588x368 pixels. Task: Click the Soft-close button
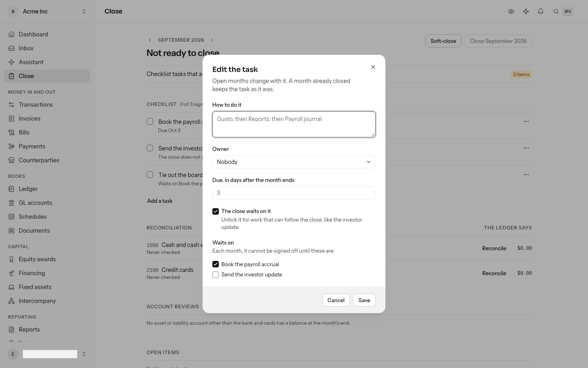[443, 41]
